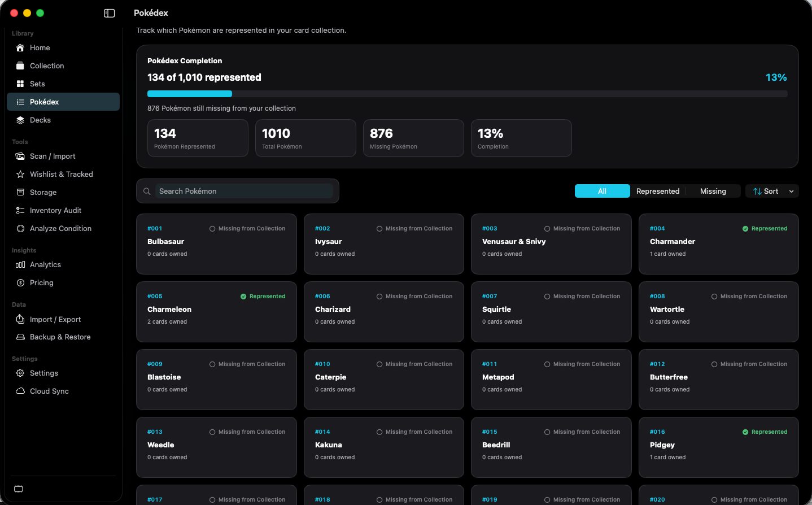Show all Pokémon with the All filter
The image size is (812, 505).
tap(602, 191)
